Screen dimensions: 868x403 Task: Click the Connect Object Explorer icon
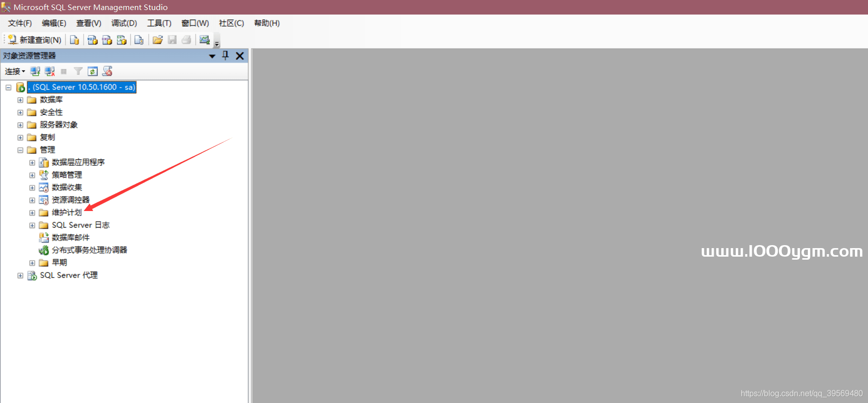pyautogui.click(x=35, y=71)
